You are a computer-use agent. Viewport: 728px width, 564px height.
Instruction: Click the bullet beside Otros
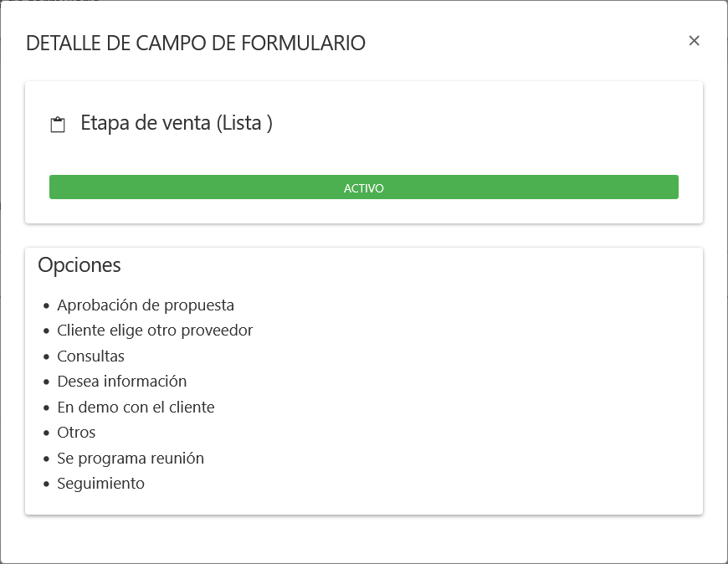[x=48, y=433]
